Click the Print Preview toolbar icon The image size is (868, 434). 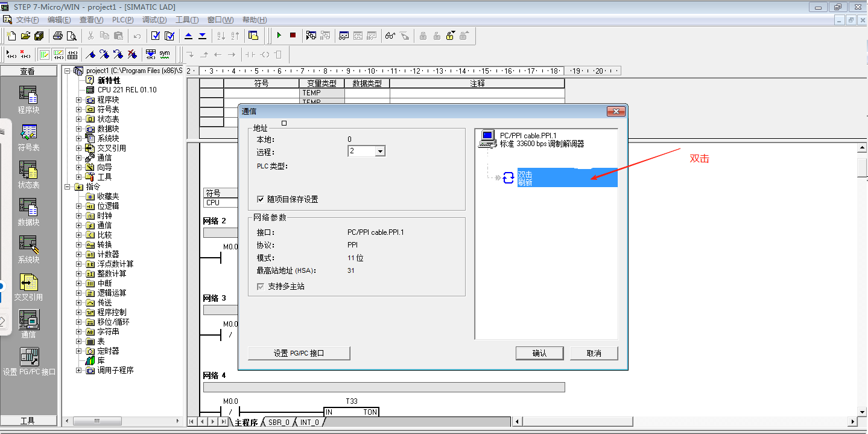pyautogui.click(x=72, y=36)
